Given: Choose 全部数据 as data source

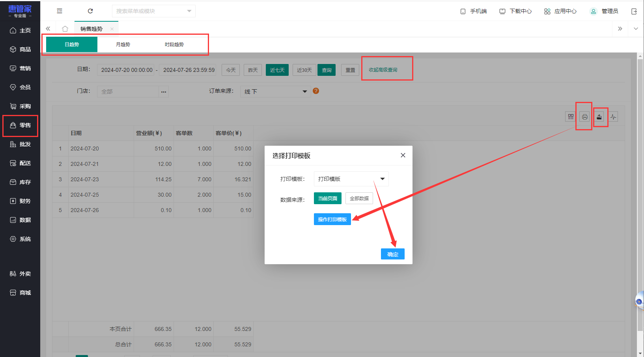Looking at the screenshot, I should 359,198.
